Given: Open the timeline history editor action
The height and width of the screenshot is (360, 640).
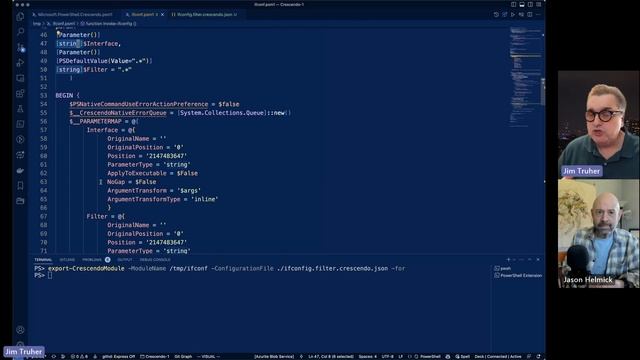Looking at the screenshot, I should pyautogui.click(x=496, y=14).
